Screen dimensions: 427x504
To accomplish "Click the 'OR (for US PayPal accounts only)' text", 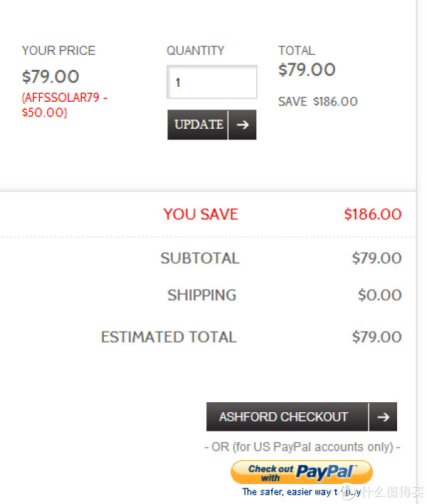I will (x=302, y=447).
